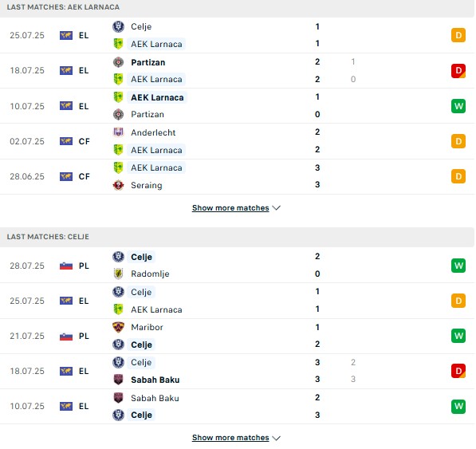The height and width of the screenshot is (449, 476).
Task: Open the Anderlecht team link
Action: pyautogui.click(x=153, y=132)
